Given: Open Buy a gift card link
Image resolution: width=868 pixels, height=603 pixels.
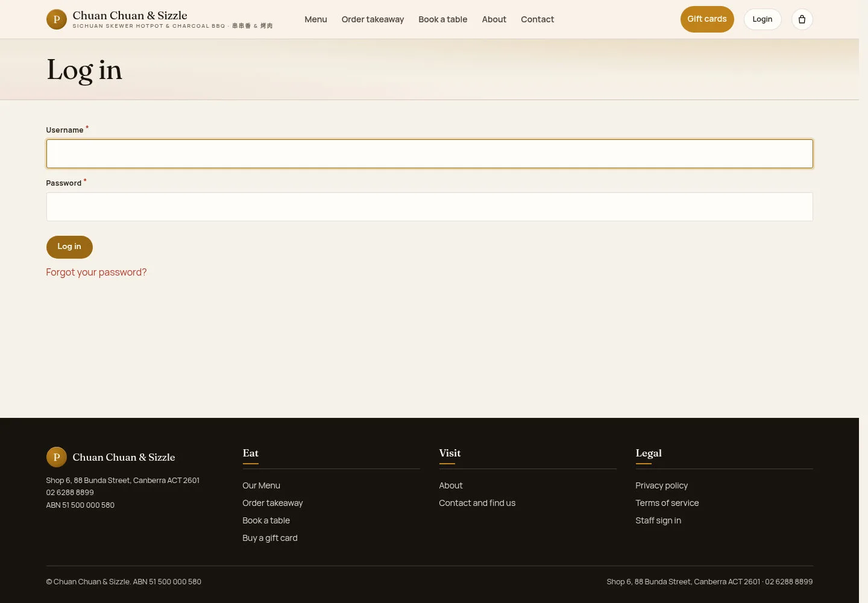Looking at the screenshot, I should [269, 538].
